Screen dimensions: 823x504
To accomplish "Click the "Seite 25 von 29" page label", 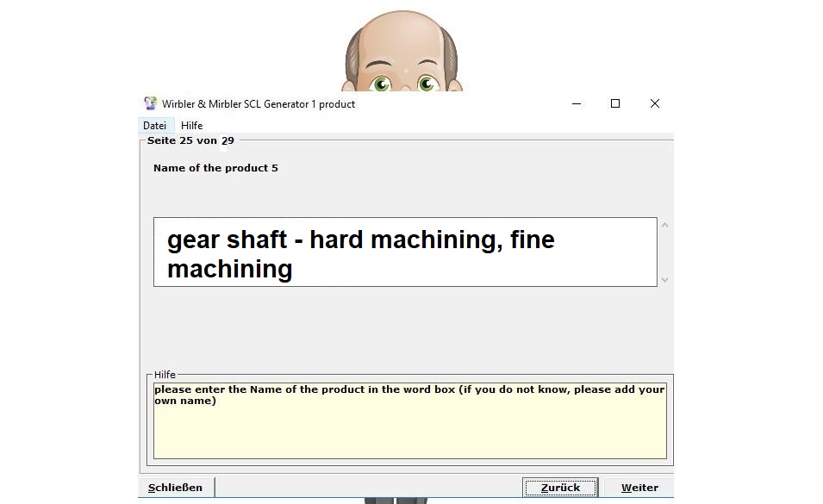I will click(x=190, y=140).
